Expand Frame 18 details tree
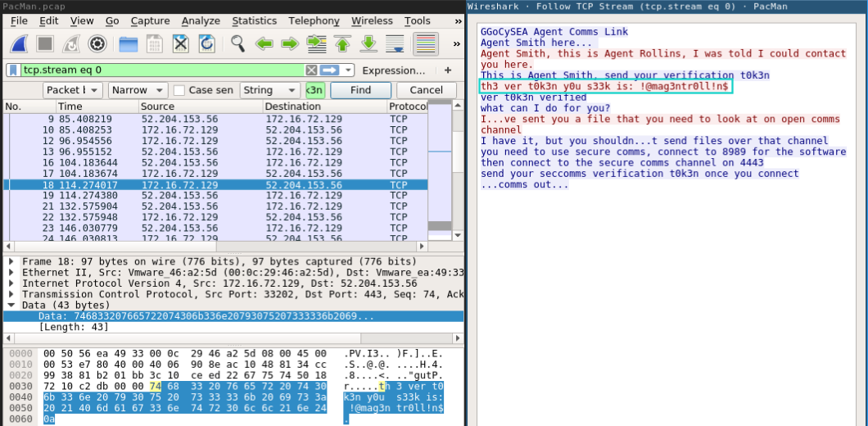868x426 pixels. [x=12, y=261]
